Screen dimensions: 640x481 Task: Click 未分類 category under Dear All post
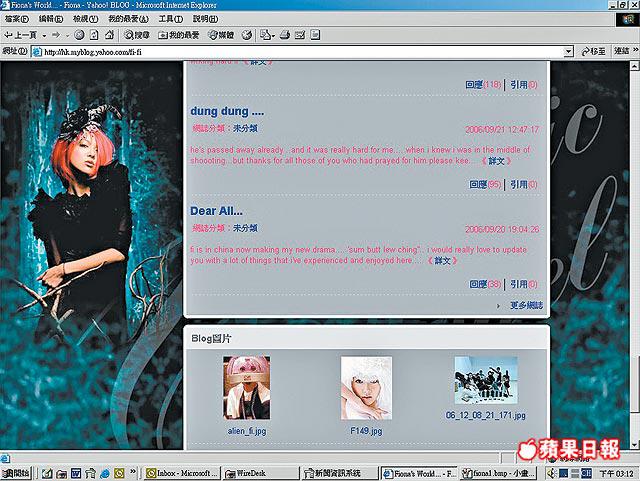(245, 228)
